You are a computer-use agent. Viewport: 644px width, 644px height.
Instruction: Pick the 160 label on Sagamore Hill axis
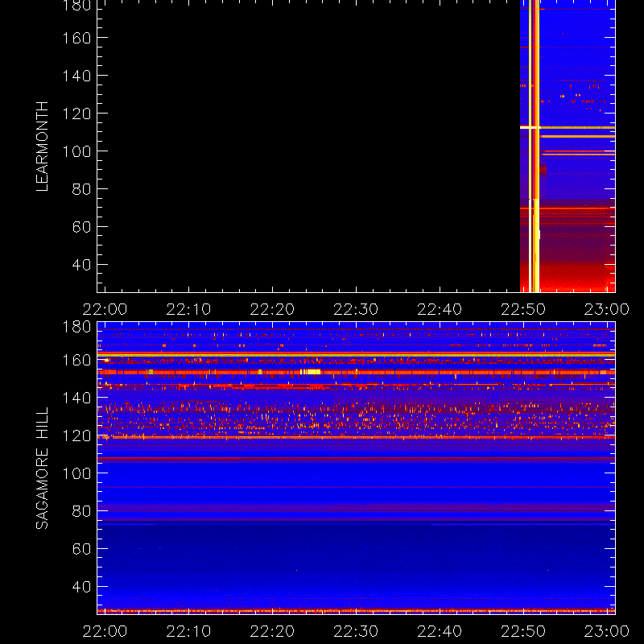(76, 360)
